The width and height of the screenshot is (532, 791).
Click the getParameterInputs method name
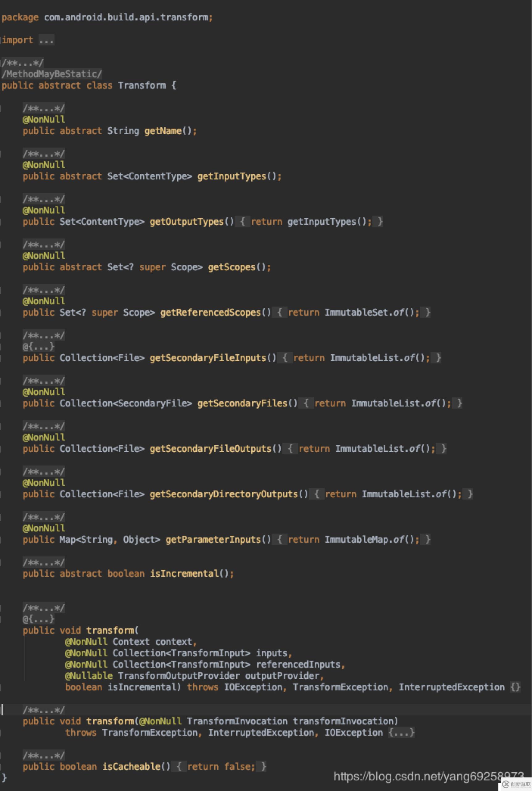tap(213, 540)
